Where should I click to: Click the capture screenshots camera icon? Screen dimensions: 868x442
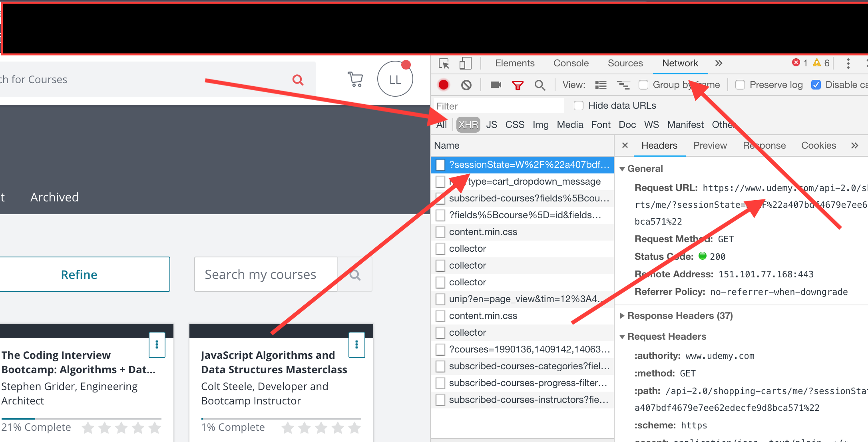(x=496, y=85)
